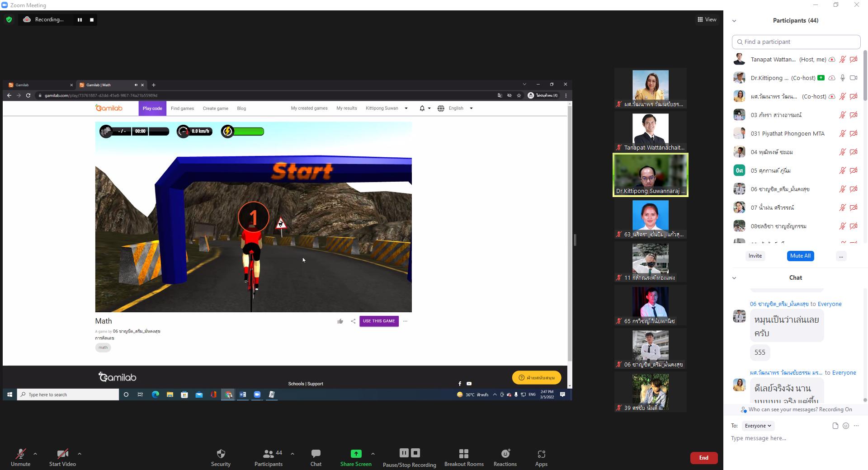Click the Gamilab Facebook icon in footer
This screenshot has height=470, width=868.
pyautogui.click(x=460, y=384)
